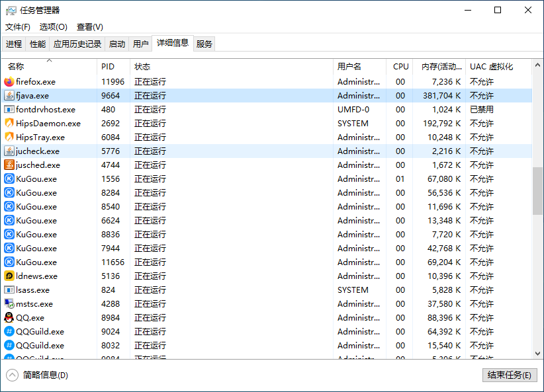Click the Task Manager title bar icon
This screenshot has width=544, height=392.
pos(11,10)
